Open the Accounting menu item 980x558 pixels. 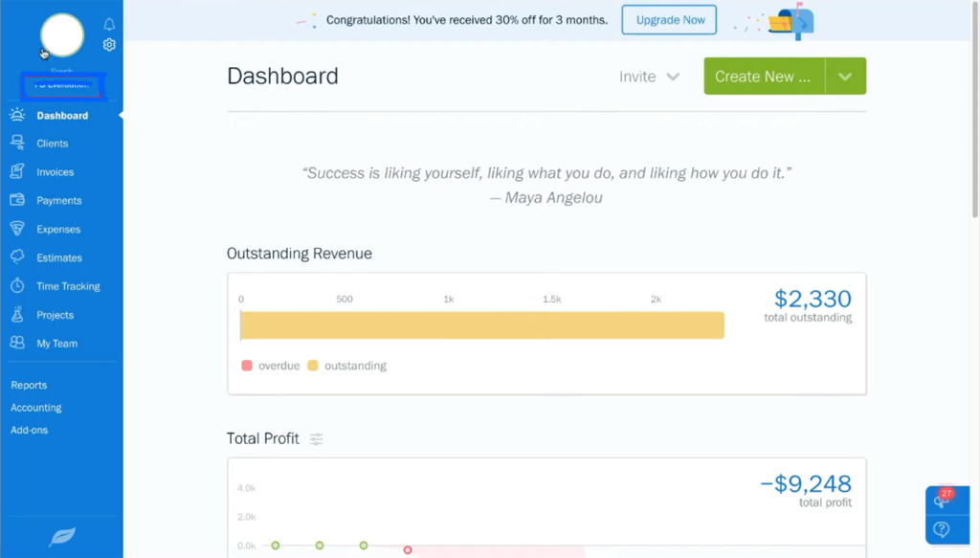pyautogui.click(x=35, y=407)
